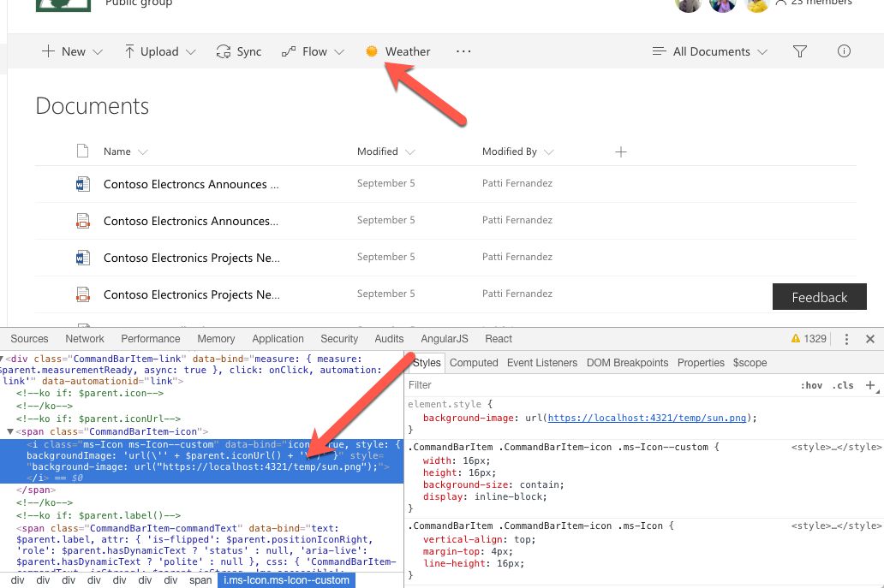
Task: Click the background-size: contain property
Action: click(x=493, y=484)
